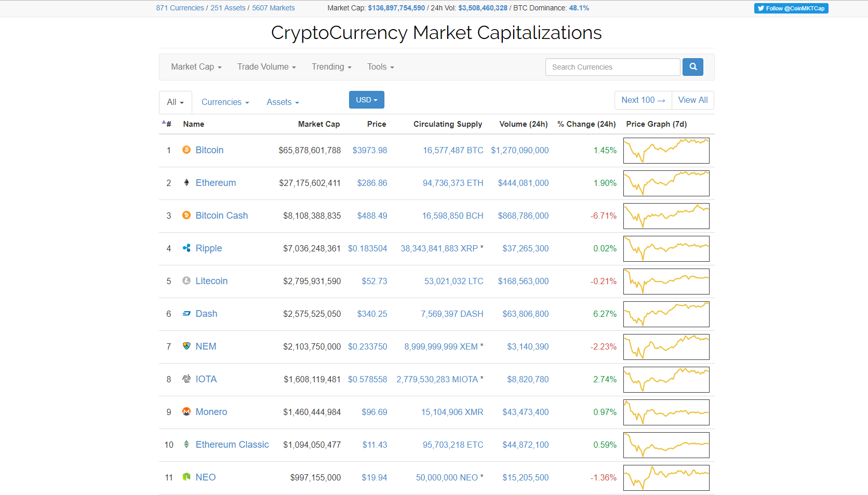Click the rank sort arrow in # column

164,123
